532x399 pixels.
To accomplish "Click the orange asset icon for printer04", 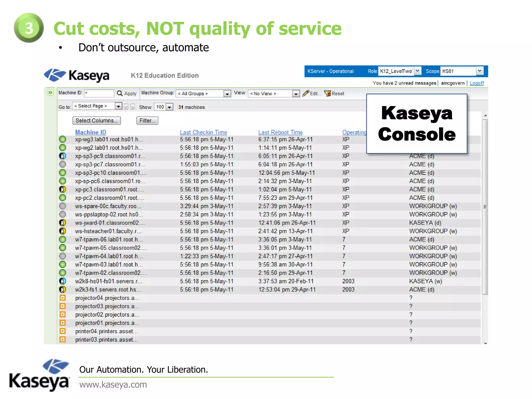I will [63, 331].
